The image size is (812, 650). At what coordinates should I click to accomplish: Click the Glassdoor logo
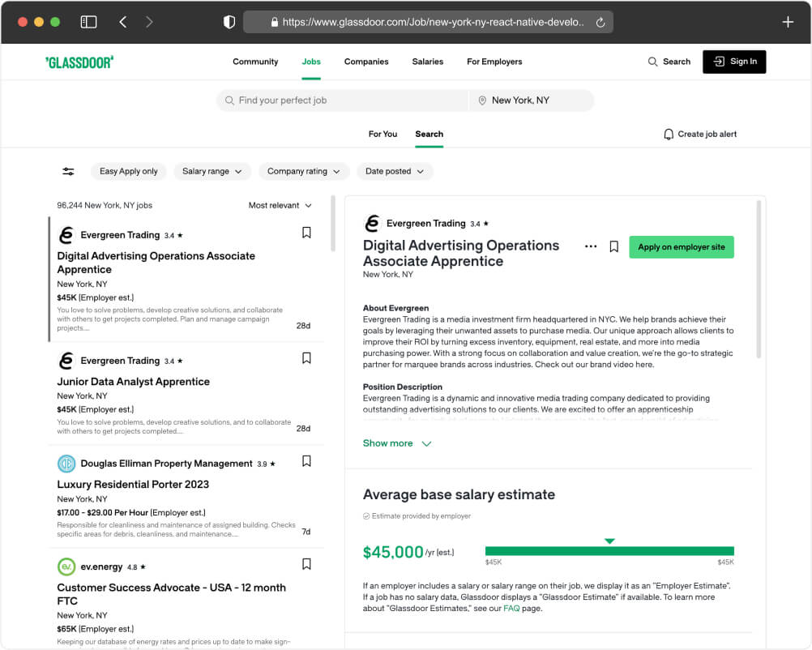[79, 62]
